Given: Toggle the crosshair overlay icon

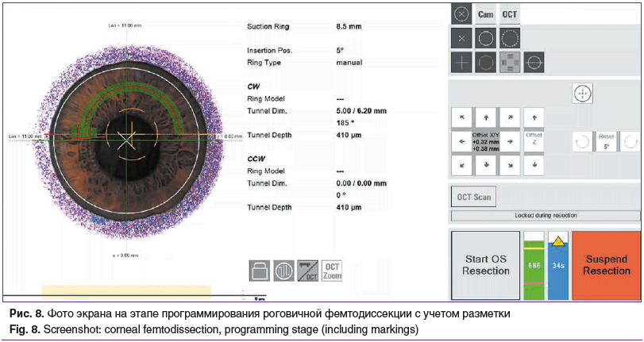Looking at the screenshot, I should pyautogui.click(x=461, y=62).
